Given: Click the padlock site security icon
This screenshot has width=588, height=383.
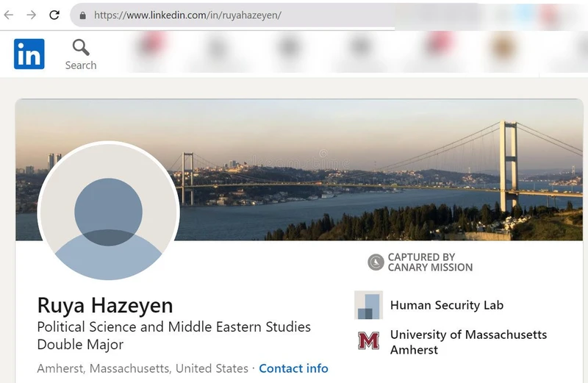Looking at the screenshot, I should (x=83, y=15).
